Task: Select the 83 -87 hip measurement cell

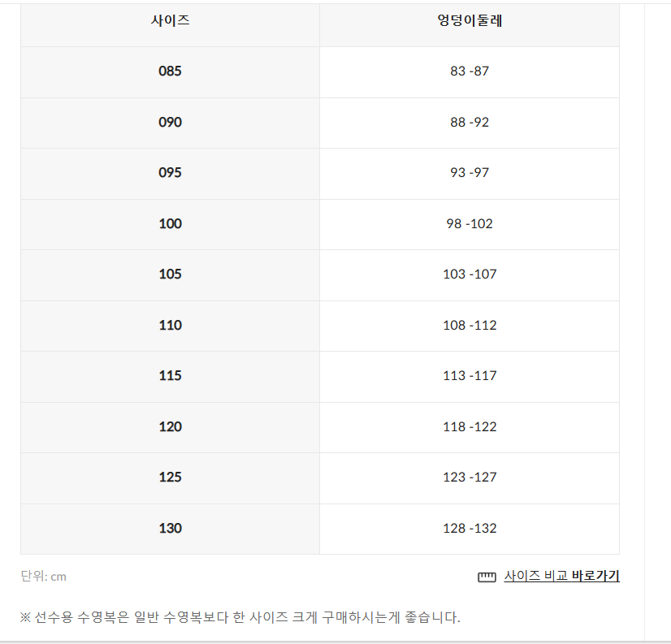Action: (470, 71)
